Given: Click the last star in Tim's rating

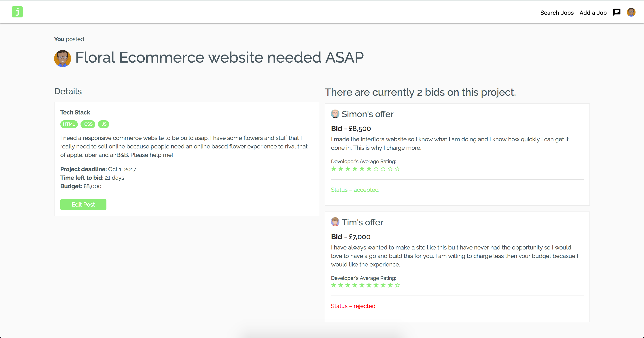Looking at the screenshot, I should click(x=397, y=285).
